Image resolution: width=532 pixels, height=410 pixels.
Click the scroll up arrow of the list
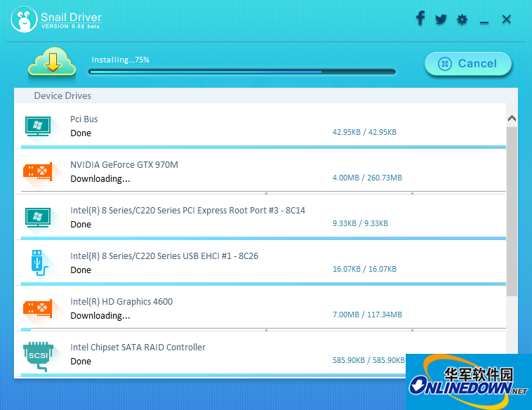coord(512,119)
